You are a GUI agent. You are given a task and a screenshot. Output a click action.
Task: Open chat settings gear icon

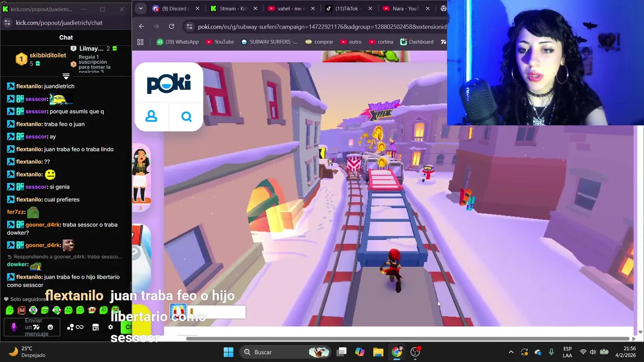(x=111, y=327)
